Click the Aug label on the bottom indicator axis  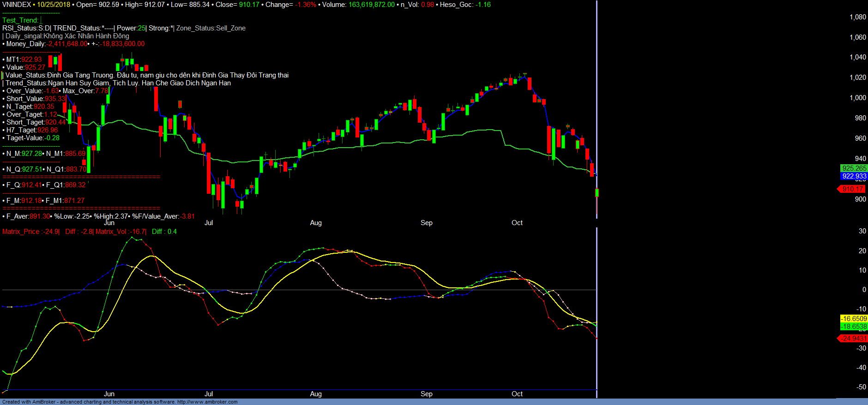click(316, 394)
